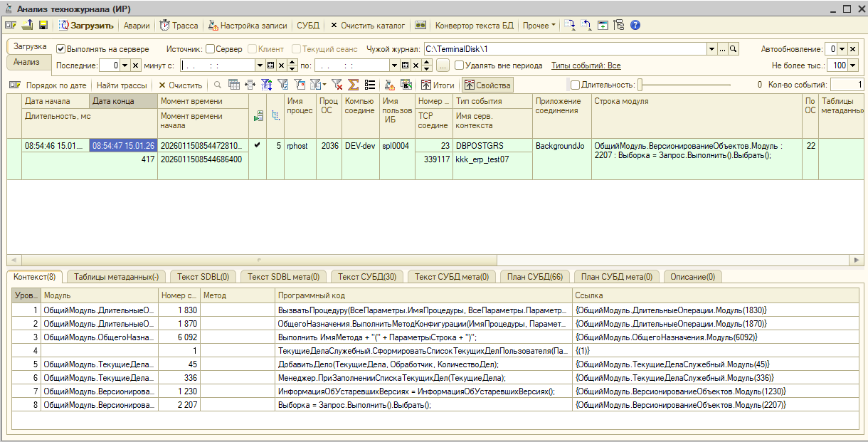Uncheck the Выполнять на сервере checkbox

pos(61,49)
